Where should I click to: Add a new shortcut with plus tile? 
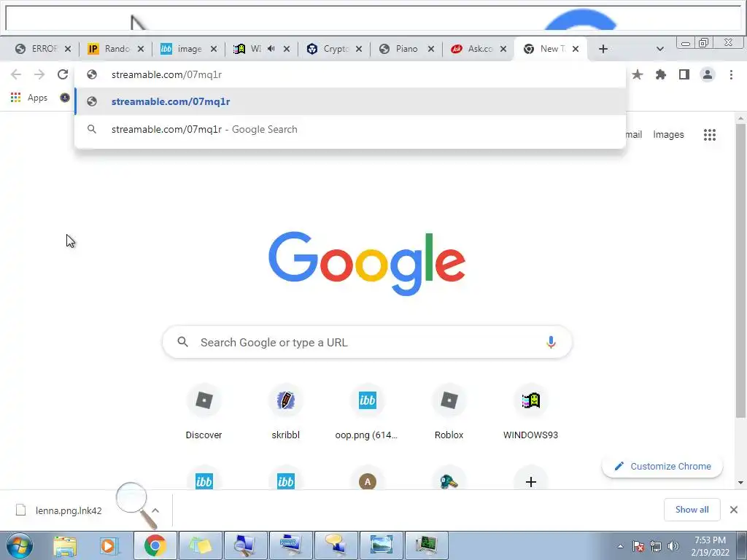(531, 481)
